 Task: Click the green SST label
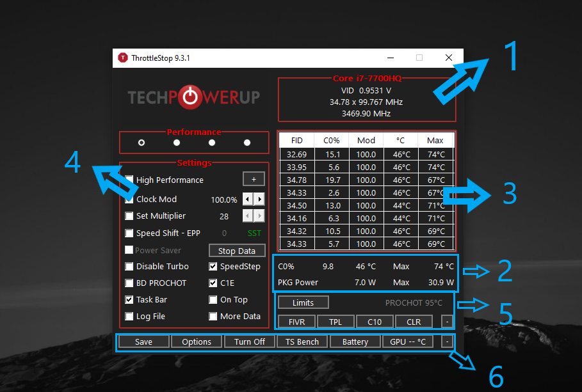click(x=254, y=233)
